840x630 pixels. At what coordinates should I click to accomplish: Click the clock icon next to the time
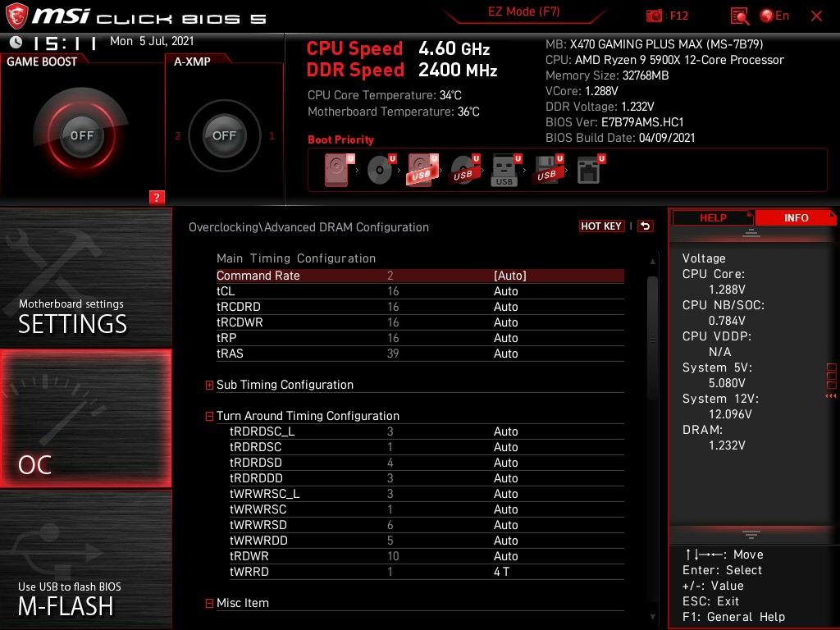16,42
